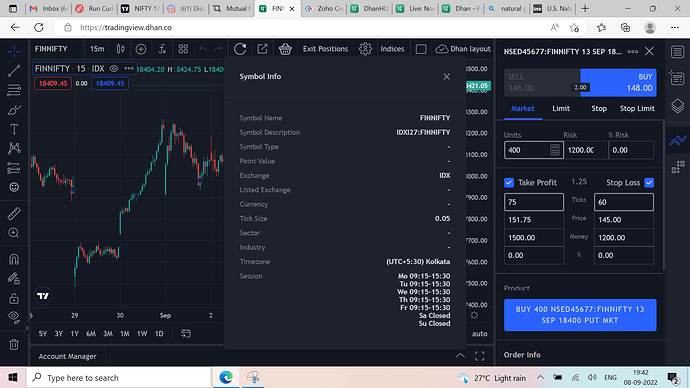Expand the Account Manager panel chevron
The height and width of the screenshot is (388, 690).
click(460, 356)
